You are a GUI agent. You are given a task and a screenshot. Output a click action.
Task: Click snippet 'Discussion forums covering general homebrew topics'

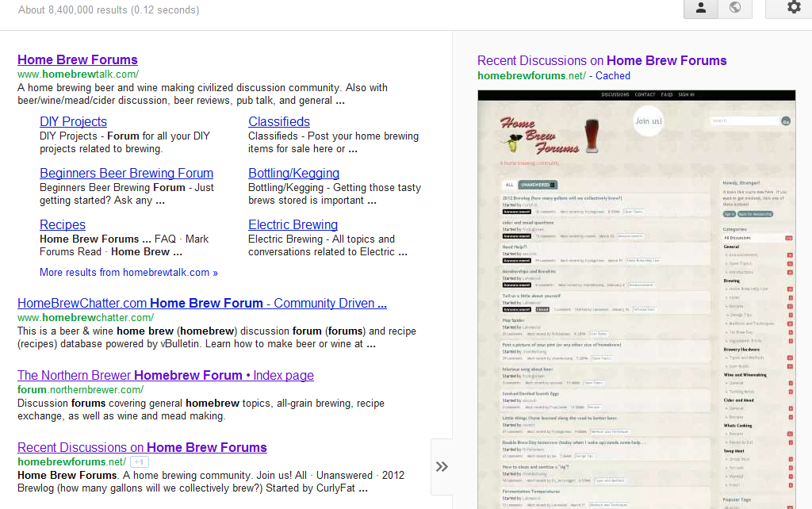(201, 410)
